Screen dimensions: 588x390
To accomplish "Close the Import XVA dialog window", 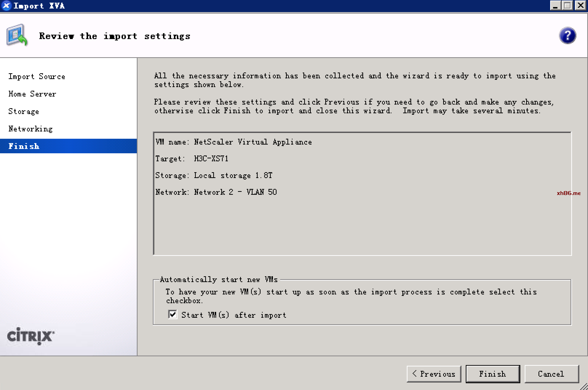I will 580,6.
